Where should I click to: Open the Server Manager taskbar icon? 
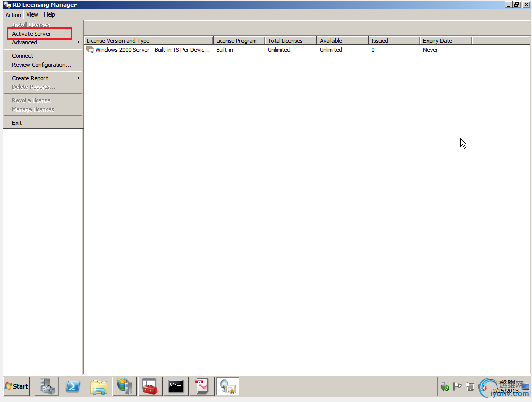click(x=47, y=386)
